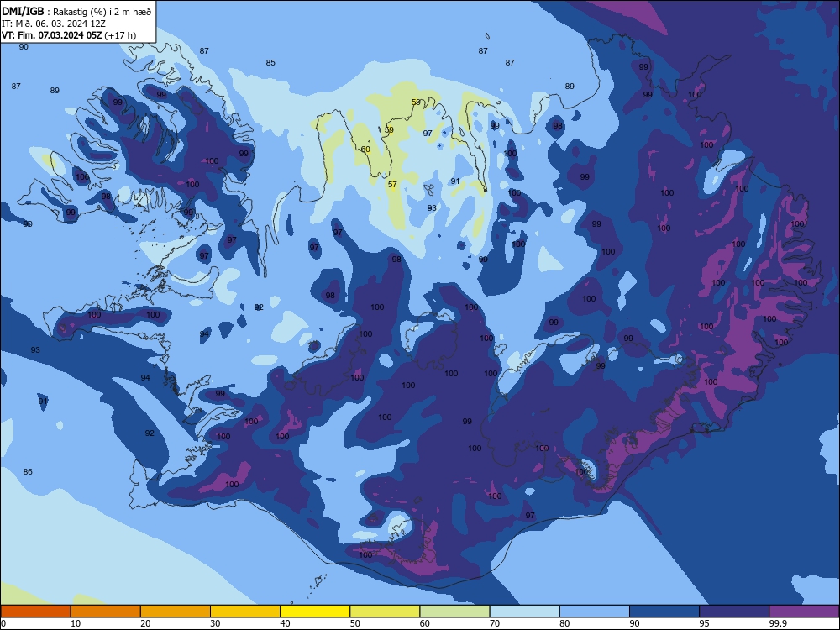Viewport: 840px width, 630px height.
Task: Click the legend tick label '50'
Action: (x=354, y=623)
